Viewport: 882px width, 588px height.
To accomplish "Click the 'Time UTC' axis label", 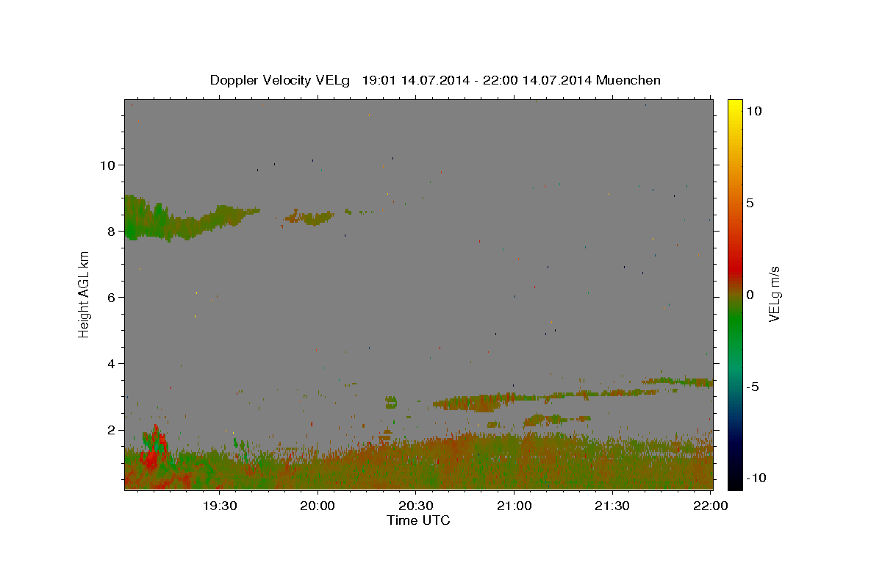I will 418,520.
